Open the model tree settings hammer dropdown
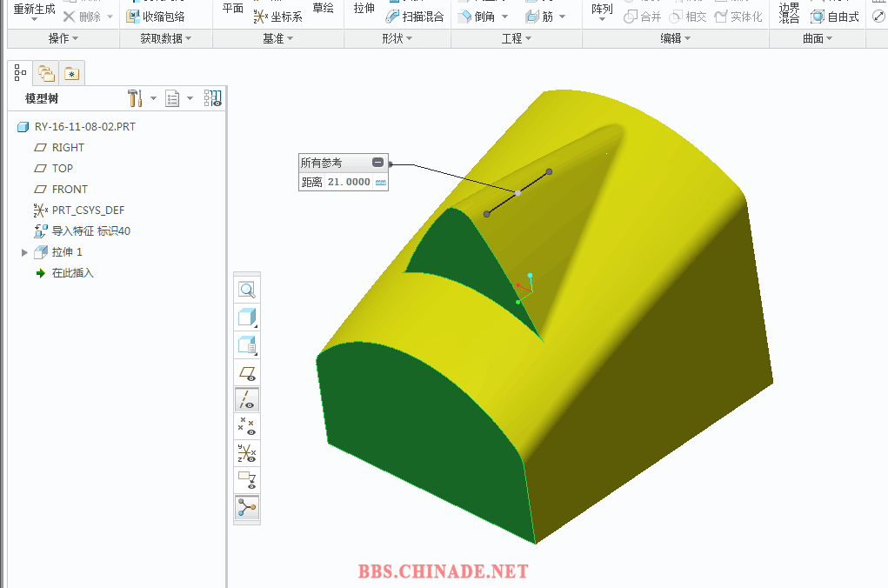 click(x=153, y=98)
